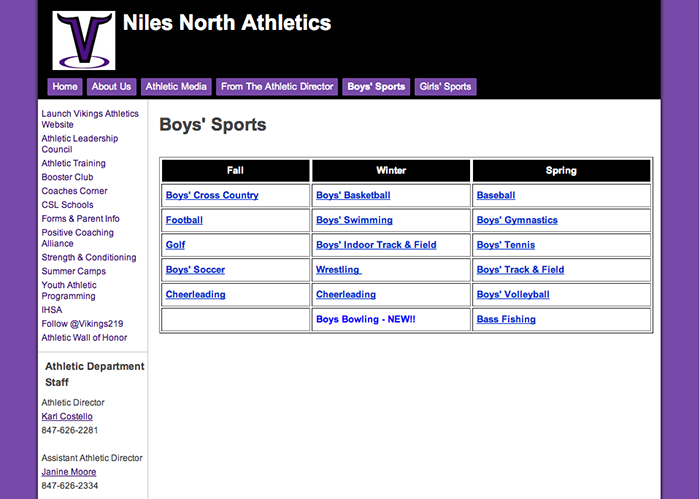This screenshot has height=499, width=700.
Task: Click the Niles North Athletics site title
Action: (227, 23)
